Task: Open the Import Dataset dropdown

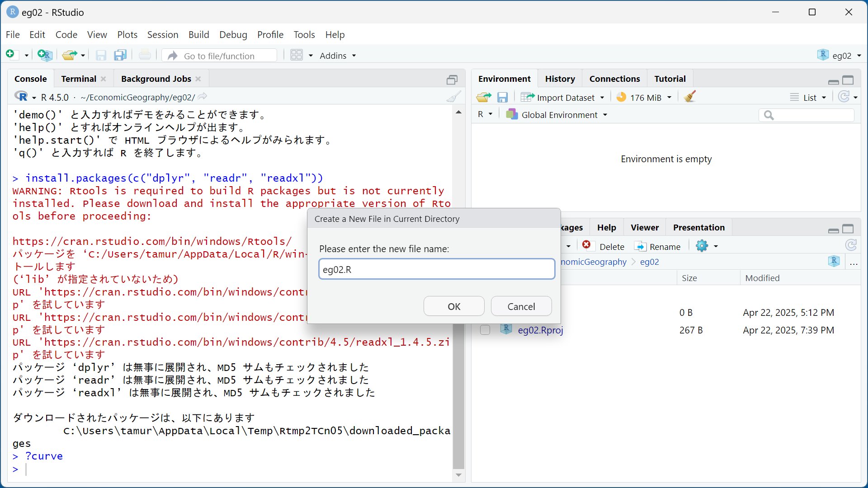Action: point(562,97)
